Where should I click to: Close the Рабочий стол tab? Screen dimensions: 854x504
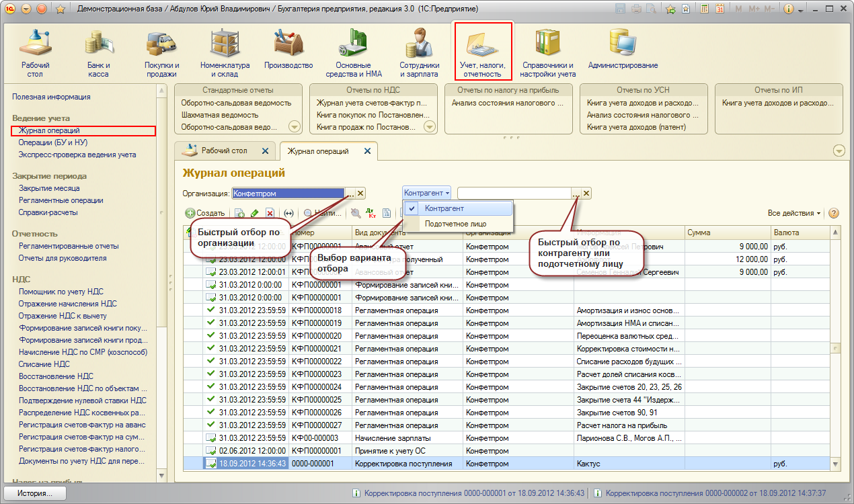265,151
